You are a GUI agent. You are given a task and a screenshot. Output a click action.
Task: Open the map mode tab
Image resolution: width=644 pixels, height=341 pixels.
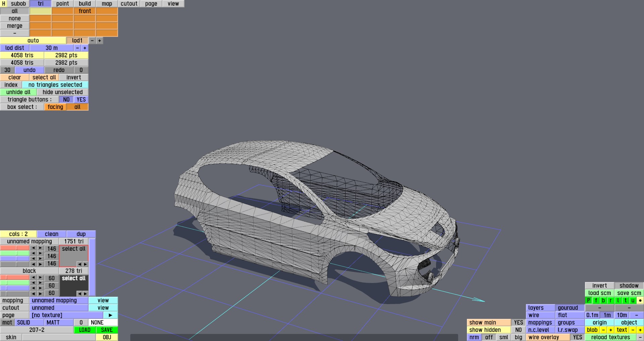(x=107, y=4)
